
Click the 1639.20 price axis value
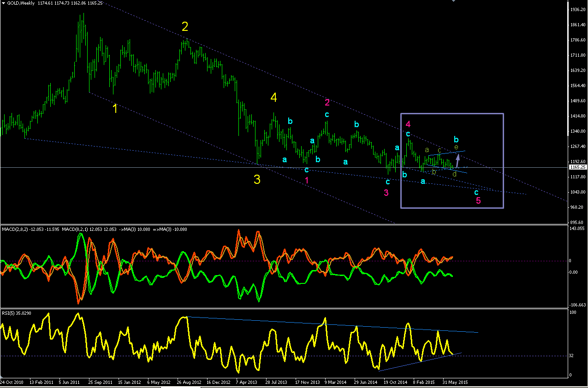[577, 70]
